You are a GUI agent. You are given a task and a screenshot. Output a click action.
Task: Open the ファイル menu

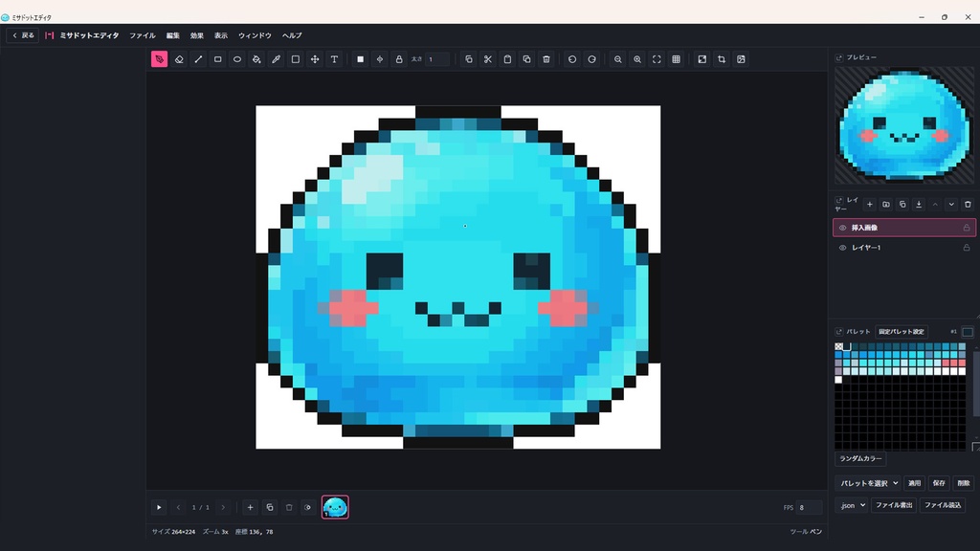pos(143,35)
